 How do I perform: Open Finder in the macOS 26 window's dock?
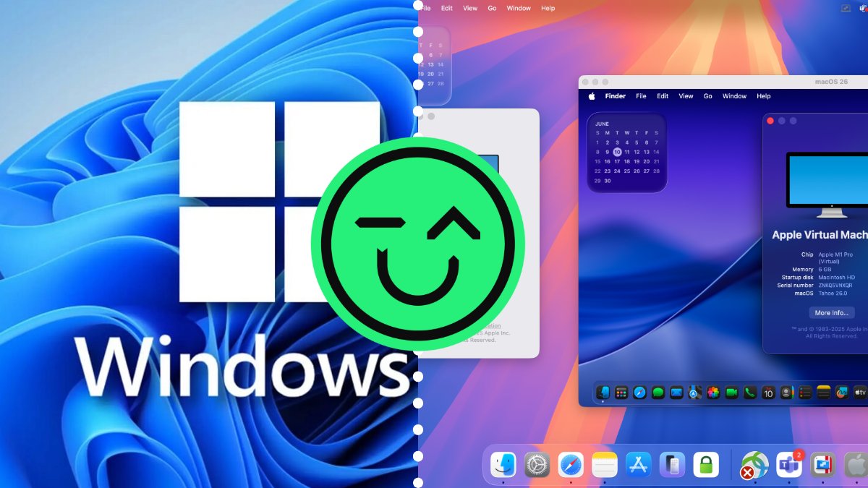(603, 393)
